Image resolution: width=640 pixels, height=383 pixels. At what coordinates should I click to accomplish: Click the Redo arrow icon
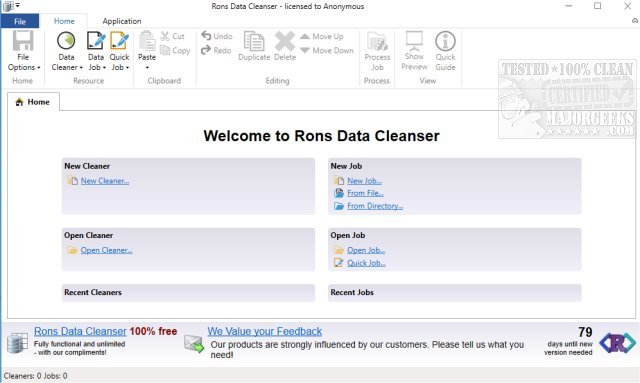click(x=206, y=50)
